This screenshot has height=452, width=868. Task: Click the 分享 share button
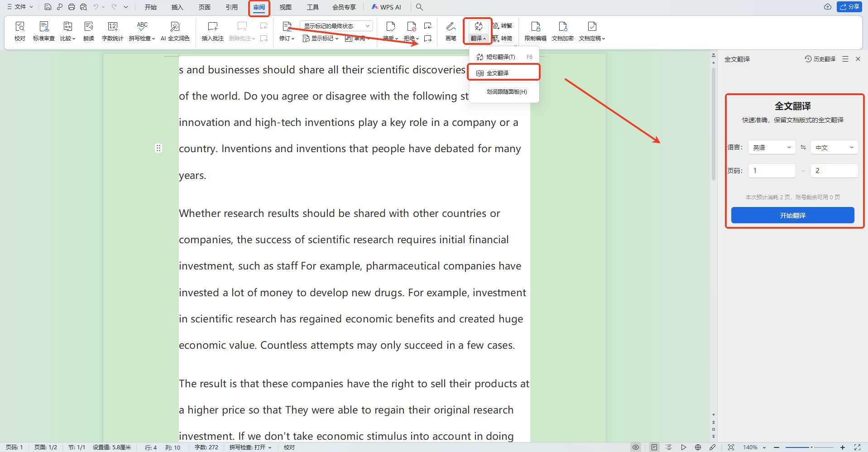tap(849, 7)
